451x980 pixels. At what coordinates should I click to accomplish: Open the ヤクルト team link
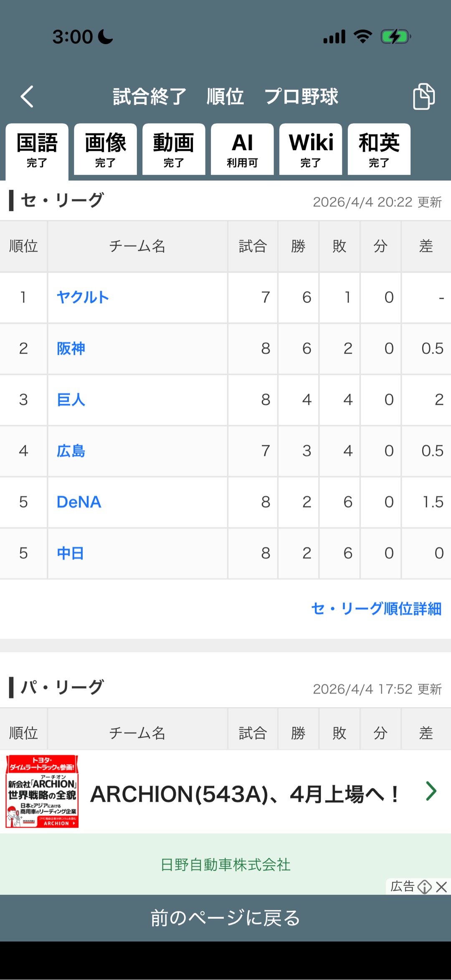(x=83, y=297)
